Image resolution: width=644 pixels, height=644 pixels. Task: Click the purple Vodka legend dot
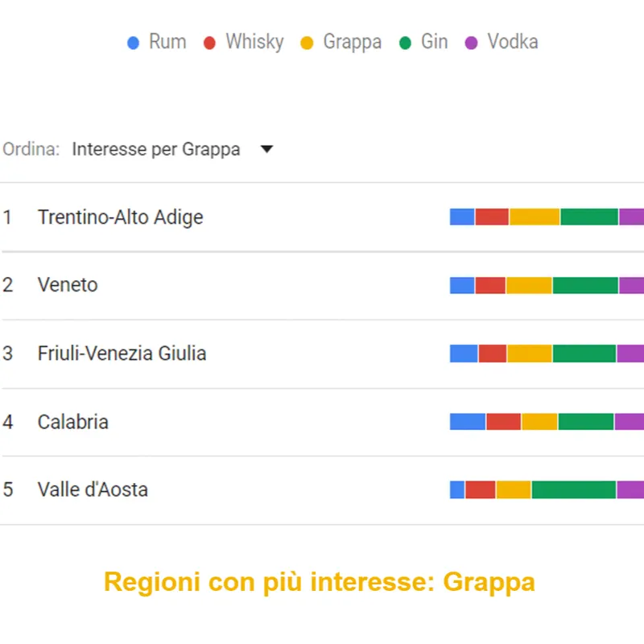(472, 43)
